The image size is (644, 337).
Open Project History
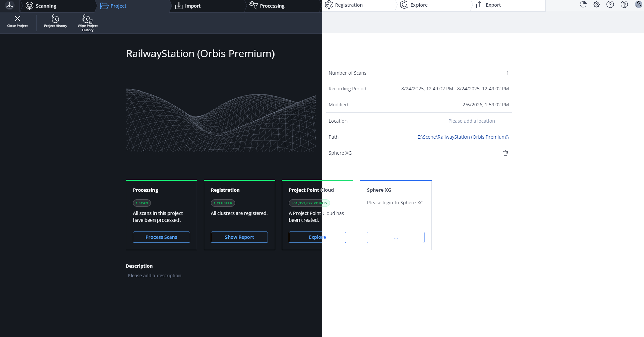click(x=55, y=19)
